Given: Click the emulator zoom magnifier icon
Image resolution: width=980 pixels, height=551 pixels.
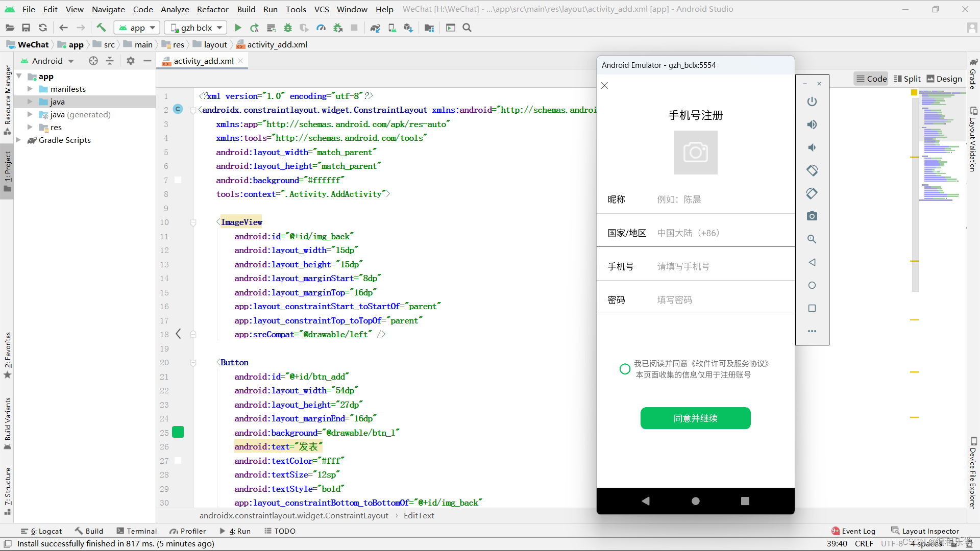Looking at the screenshot, I should pos(812,239).
